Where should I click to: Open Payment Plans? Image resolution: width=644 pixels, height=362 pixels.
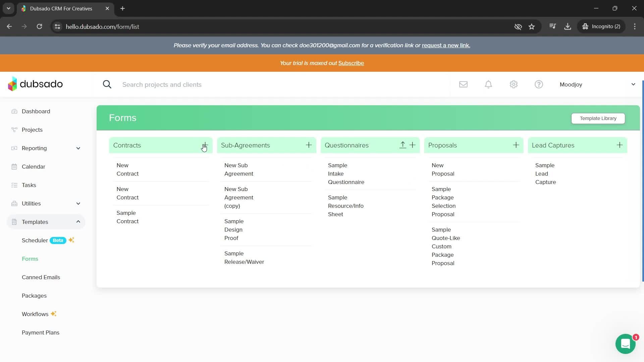pos(41,333)
